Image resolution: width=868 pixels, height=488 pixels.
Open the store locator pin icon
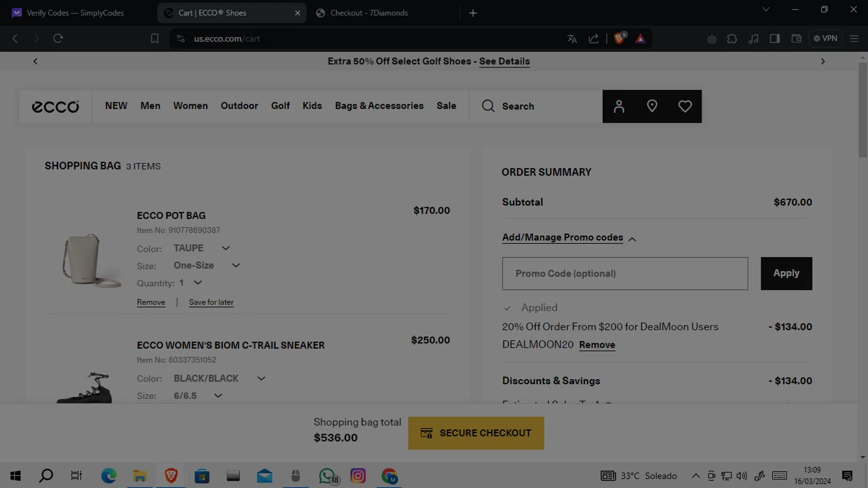652,107
